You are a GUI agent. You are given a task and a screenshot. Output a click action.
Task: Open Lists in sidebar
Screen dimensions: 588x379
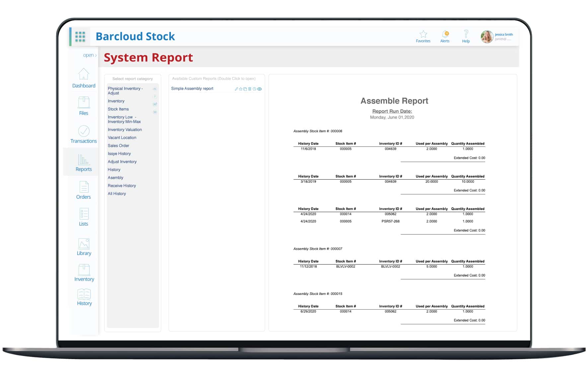point(84,217)
